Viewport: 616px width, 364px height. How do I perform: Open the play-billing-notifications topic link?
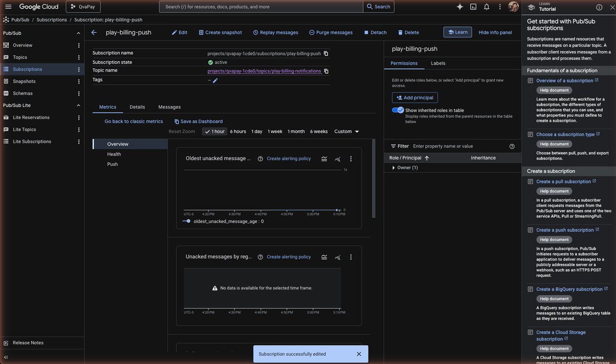tap(264, 71)
